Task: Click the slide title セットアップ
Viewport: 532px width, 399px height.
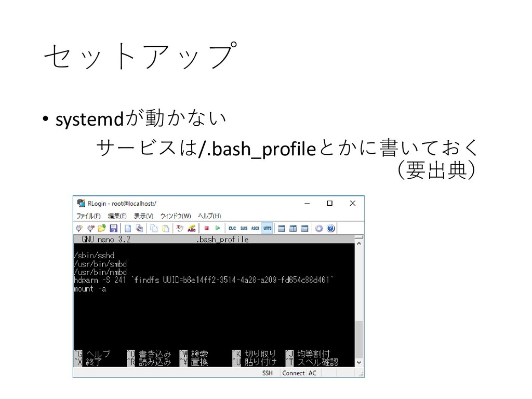Action: pos(140,55)
